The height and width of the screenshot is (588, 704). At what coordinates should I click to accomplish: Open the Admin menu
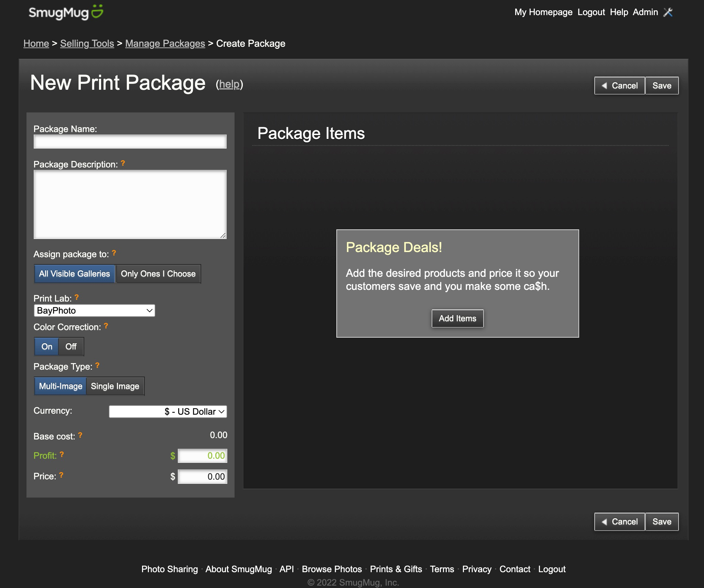(x=645, y=12)
